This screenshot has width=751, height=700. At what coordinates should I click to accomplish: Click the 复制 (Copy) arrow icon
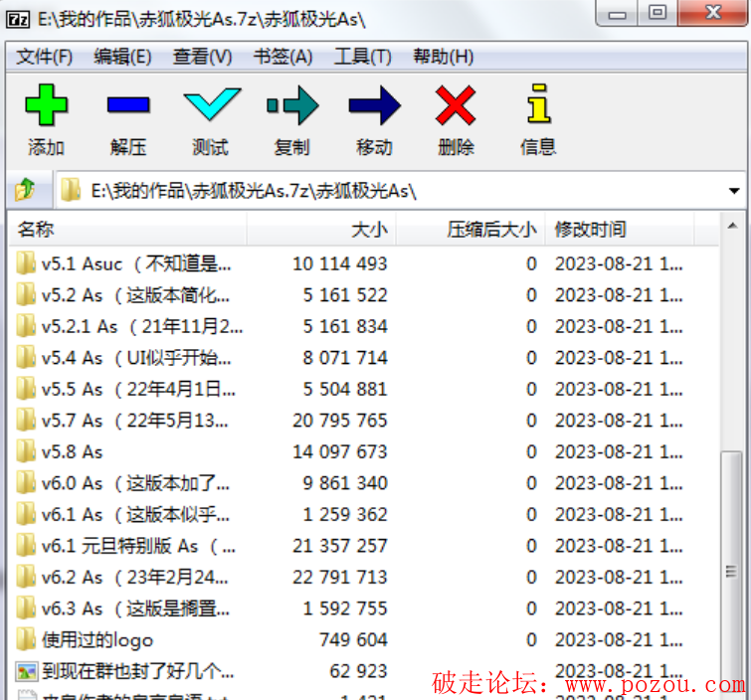(292, 105)
